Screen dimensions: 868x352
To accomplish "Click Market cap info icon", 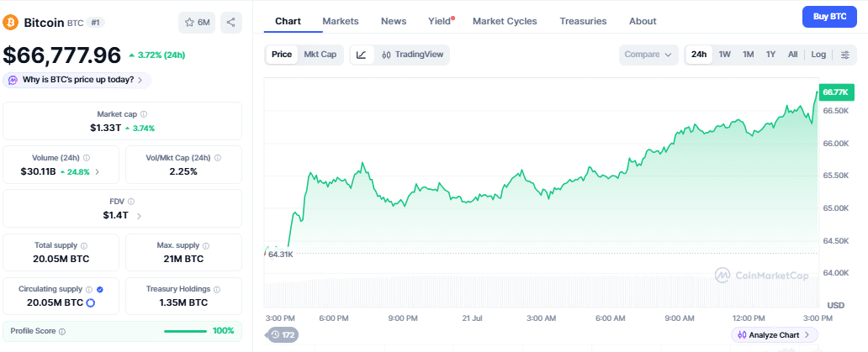I will (143, 114).
